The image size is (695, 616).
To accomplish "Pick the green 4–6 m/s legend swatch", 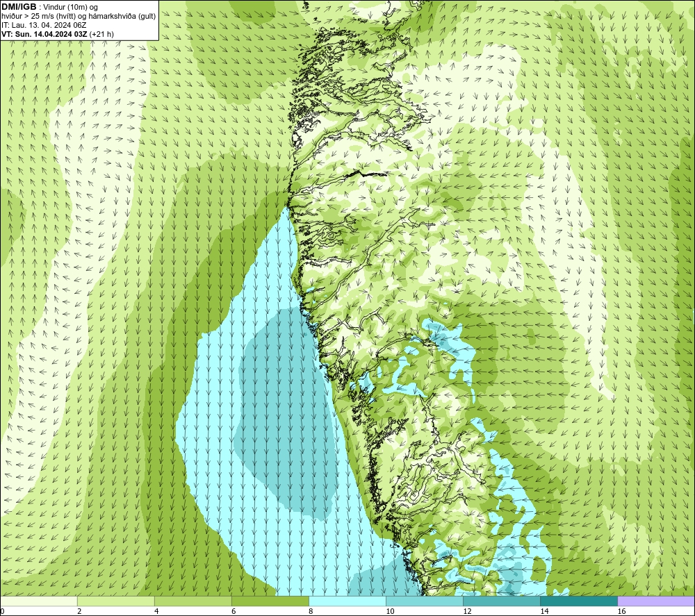I will (193, 601).
